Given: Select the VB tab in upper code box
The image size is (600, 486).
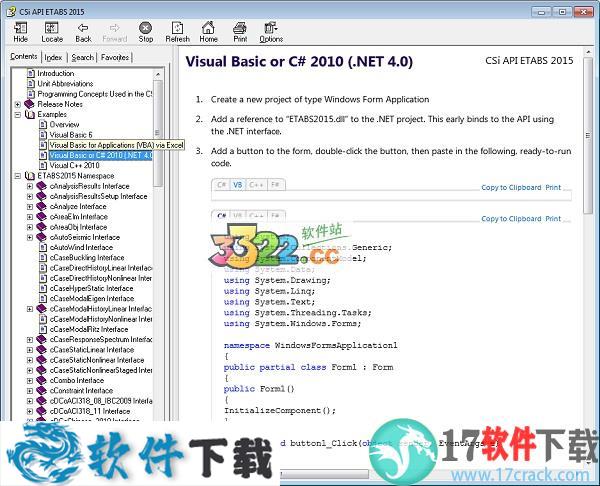Looking at the screenshot, I should [238, 185].
